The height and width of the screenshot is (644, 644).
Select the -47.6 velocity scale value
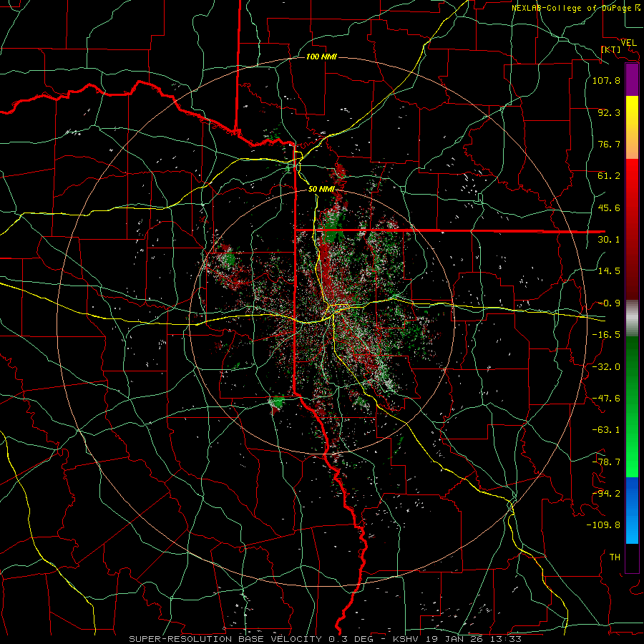click(x=606, y=399)
